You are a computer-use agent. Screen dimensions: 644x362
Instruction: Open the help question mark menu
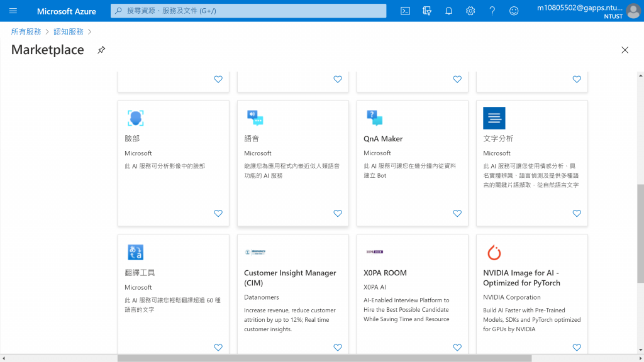[x=492, y=11]
